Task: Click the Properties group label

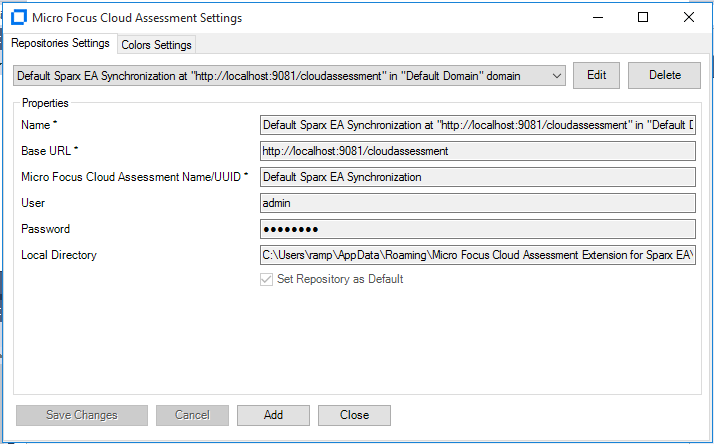Action: (x=45, y=103)
